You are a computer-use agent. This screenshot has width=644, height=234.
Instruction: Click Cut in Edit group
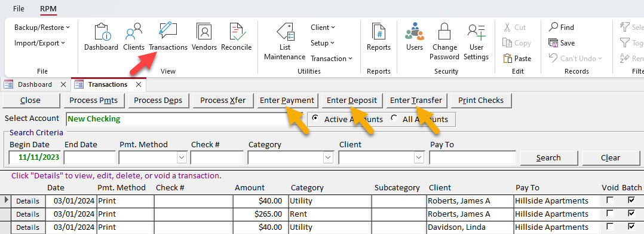pyautogui.click(x=514, y=28)
